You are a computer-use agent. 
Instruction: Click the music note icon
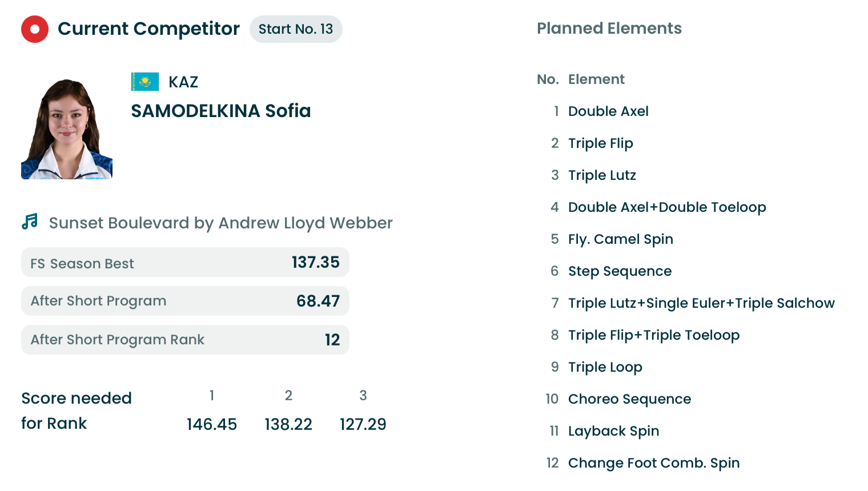[30, 222]
